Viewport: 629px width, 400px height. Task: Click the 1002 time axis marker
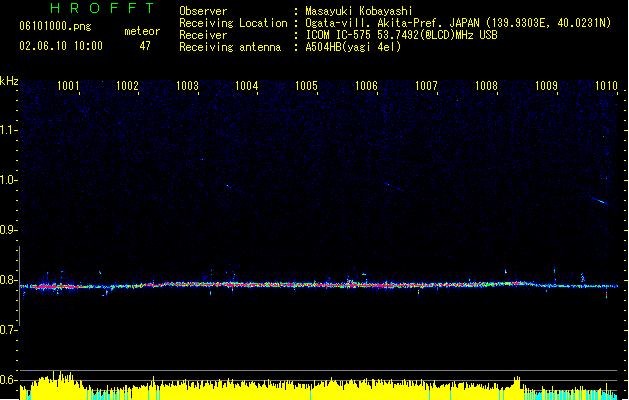[x=127, y=86]
